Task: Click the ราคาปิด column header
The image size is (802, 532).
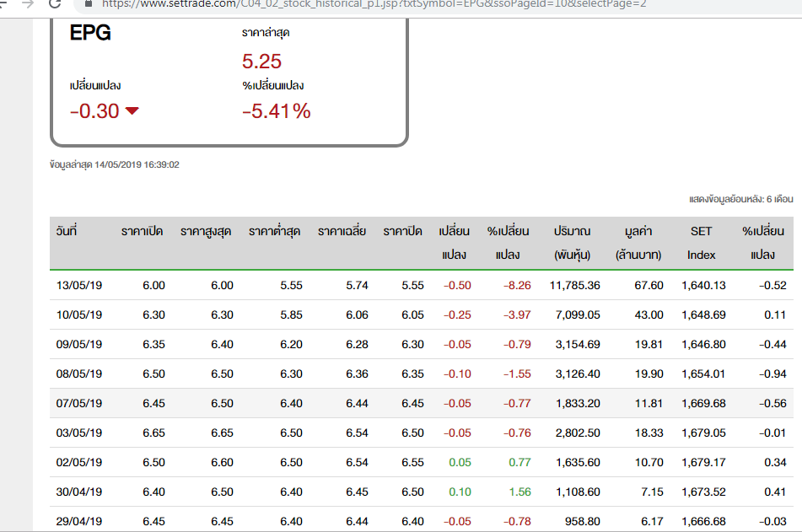Action: click(x=402, y=231)
